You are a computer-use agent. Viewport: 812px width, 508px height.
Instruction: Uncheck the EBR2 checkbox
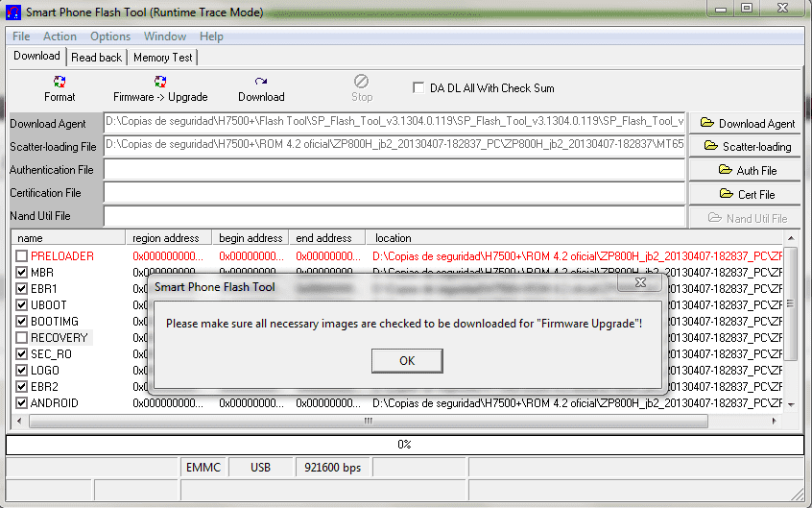click(21, 387)
